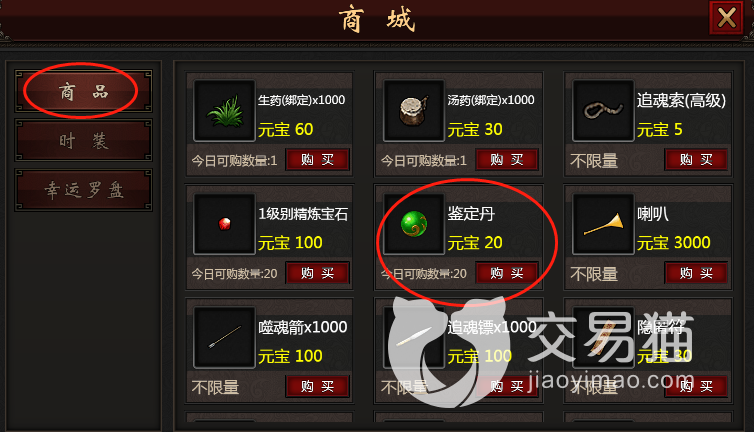Purchase 追魂索(高级) via 购买 button

[x=696, y=159]
